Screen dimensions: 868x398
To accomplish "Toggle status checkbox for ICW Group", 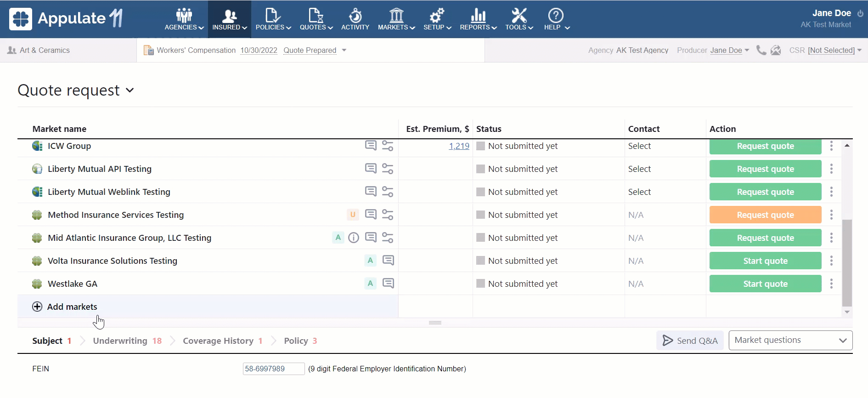I will [481, 146].
